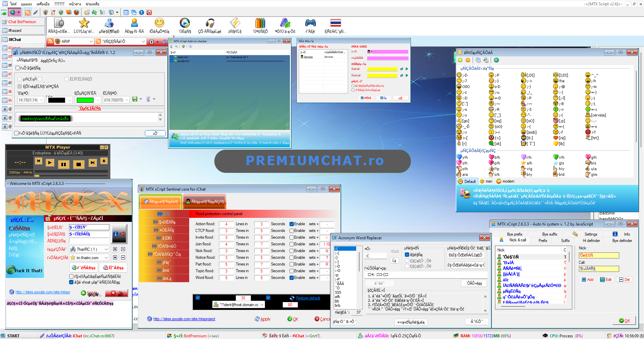Viewport: 644px width, 339px height.
Task: Click the red power icon in the top toolbar
Action: pos(149,12)
